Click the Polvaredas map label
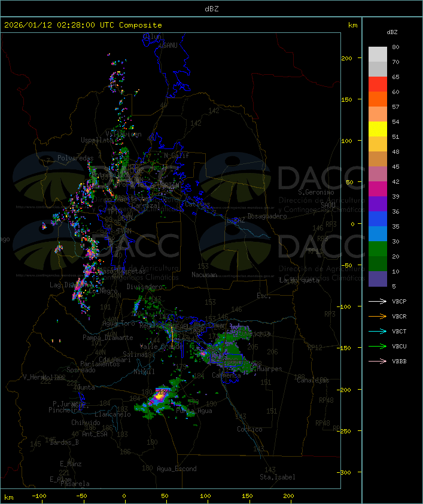The height and width of the screenshot is (504, 423). pos(75,158)
